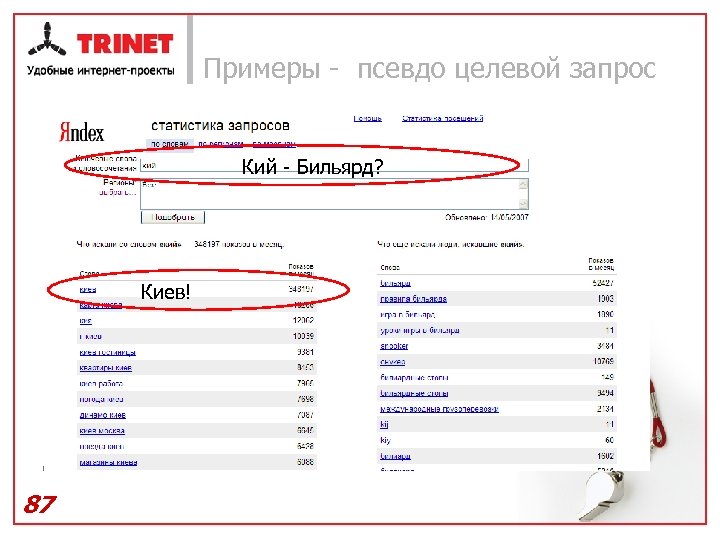Viewport: 720px width, 540px height.
Task: Select 'бильярдные столы' row with 149 shows
Action: (x=497, y=377)
